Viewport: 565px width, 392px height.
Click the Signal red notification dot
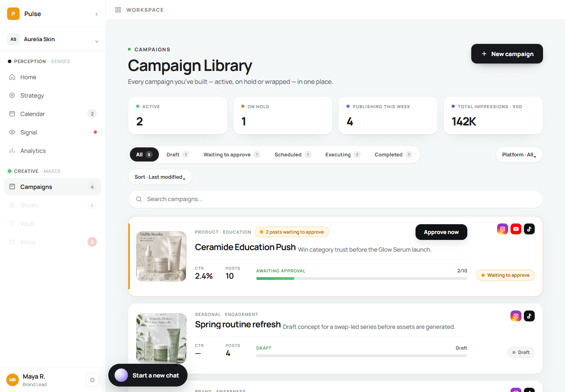coord(95,132)
